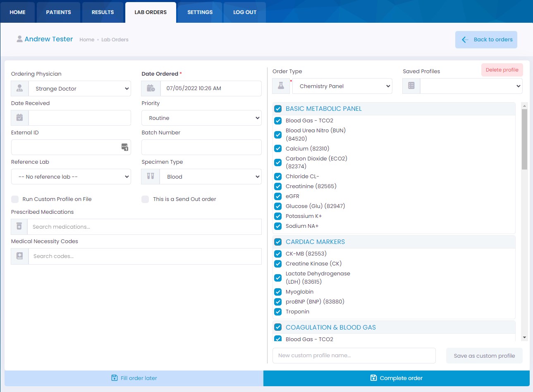Click the codes icon in Medical Necessity Codes field

click(x=19, y=256)
